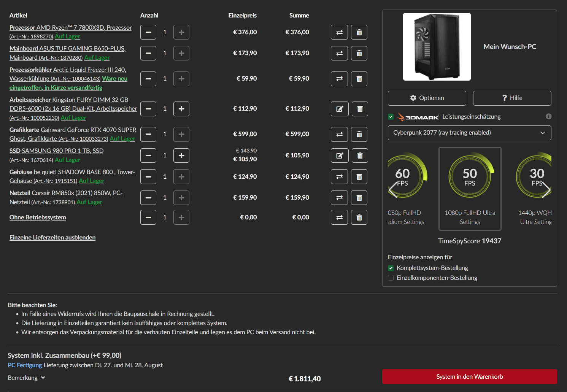Swap the Corsair RM850x power supply
Image resolution: width=567 pixels, height=392 pixels.
pos(339,198)
